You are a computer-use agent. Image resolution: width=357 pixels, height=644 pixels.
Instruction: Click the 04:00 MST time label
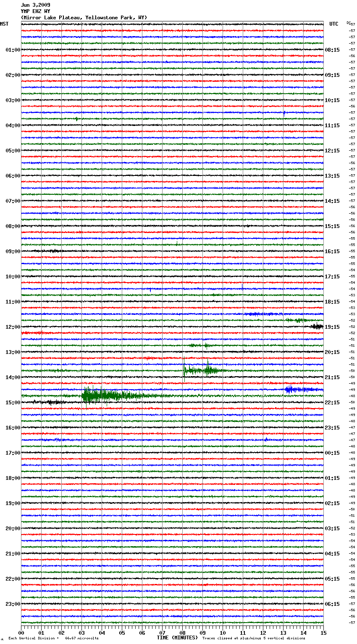13,126
